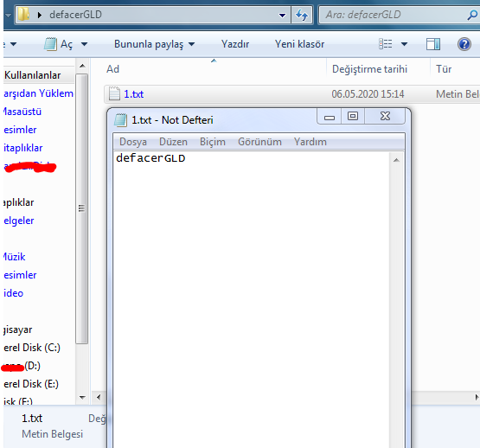
Task: Click the search magnifier icon
Action: [x=472, y=15]
